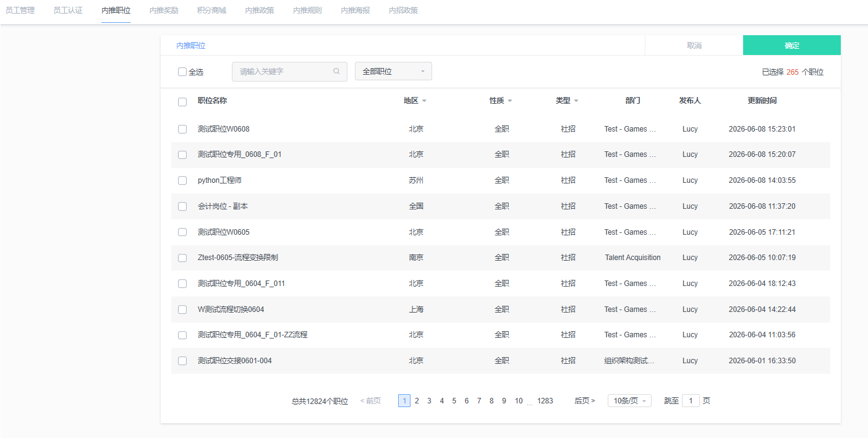Click the 已选择 265 个职位 counter
868x438 pixels.
click(x=793, y=72)
